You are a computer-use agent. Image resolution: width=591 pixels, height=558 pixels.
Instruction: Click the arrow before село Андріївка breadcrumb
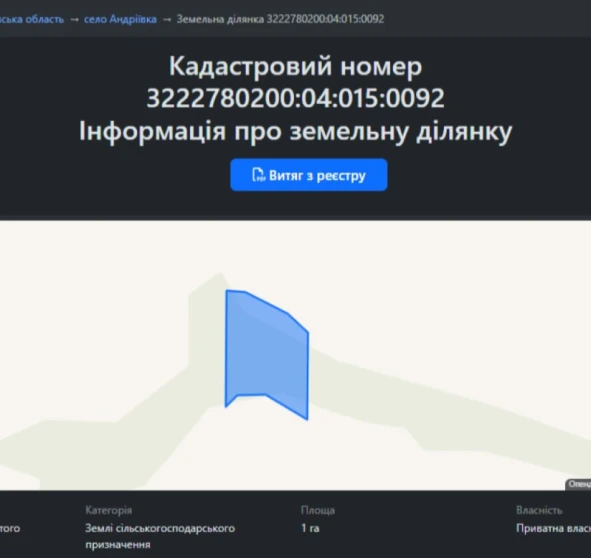click(74, 19)
